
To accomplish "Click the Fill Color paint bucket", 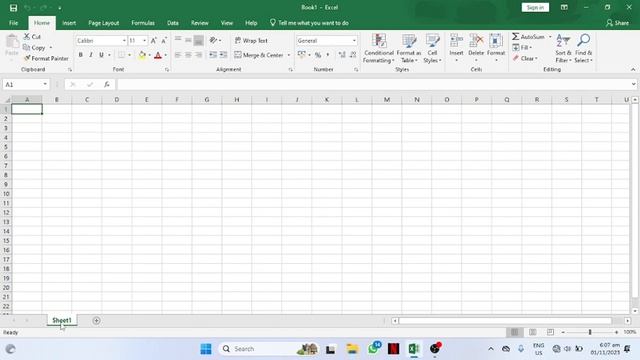I will click(x=142, y=55).
